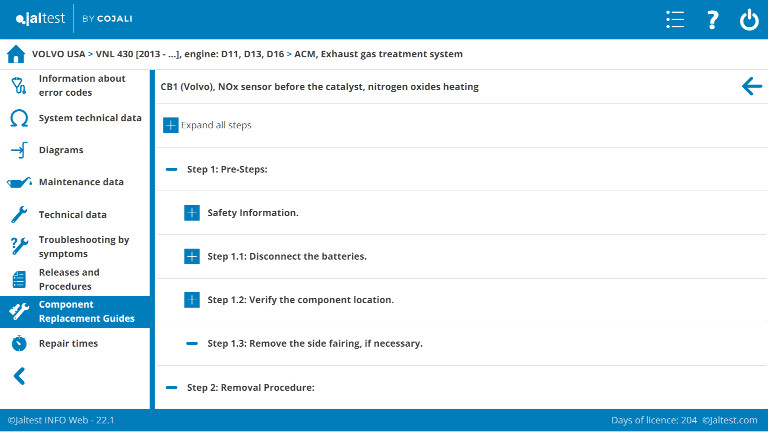
Task: Open System technical data menu item
Action: (89, 118)
